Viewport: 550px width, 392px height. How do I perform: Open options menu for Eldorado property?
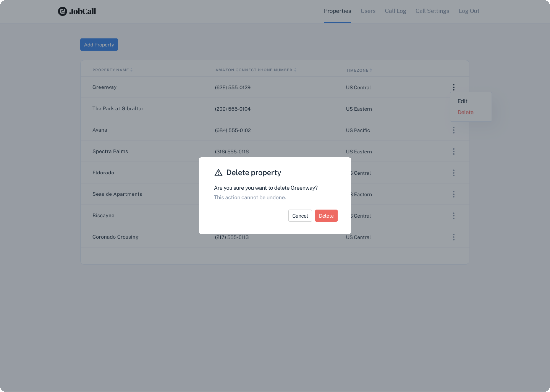[x=454, y=173]
